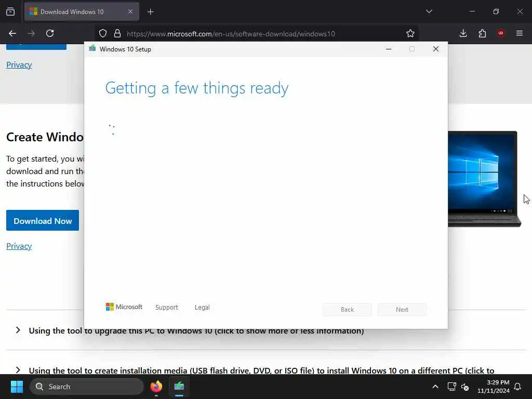
Task: Click the 'Getting a few things ready' heading
Action: point(197,88)
